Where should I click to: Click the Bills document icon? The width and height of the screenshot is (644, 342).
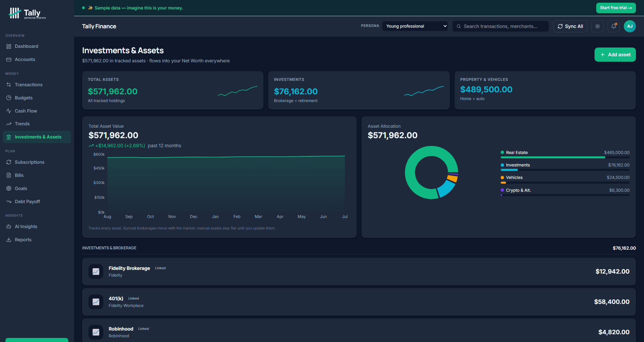click(9, 175)
